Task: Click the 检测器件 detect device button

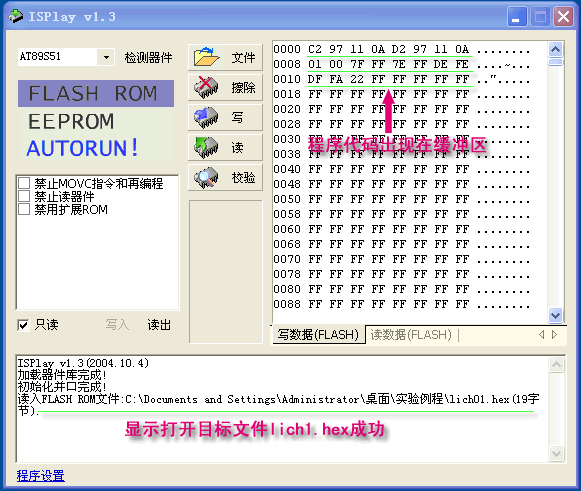Action: [x=148, y=58]
